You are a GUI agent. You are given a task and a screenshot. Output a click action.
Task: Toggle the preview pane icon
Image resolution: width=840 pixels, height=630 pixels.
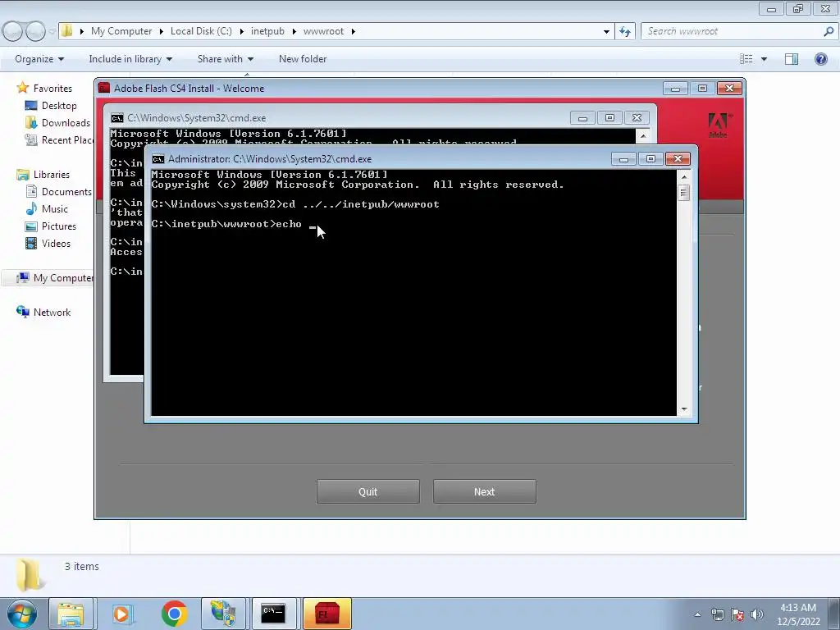point(792,59)
